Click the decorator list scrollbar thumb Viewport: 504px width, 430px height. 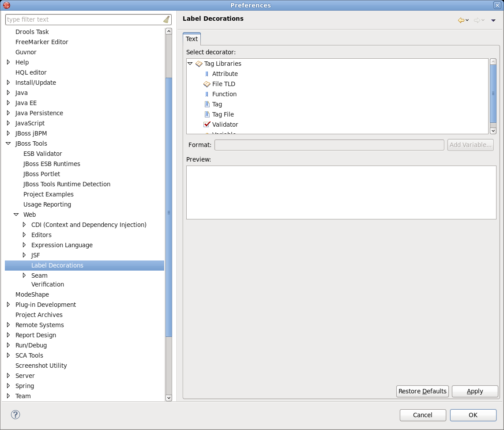click(493, 93)
